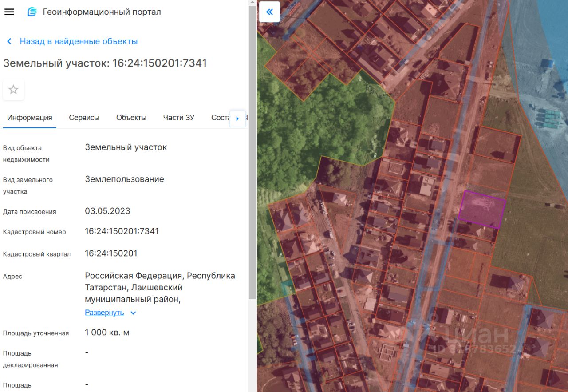The width and height of the screenshot is (568, 392).
Task: Select the area value 1 000 кв. м
Action: pos(107,333)
